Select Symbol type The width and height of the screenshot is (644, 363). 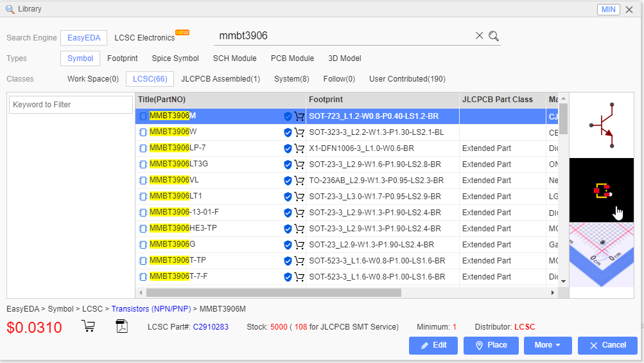tap(80, 58)
